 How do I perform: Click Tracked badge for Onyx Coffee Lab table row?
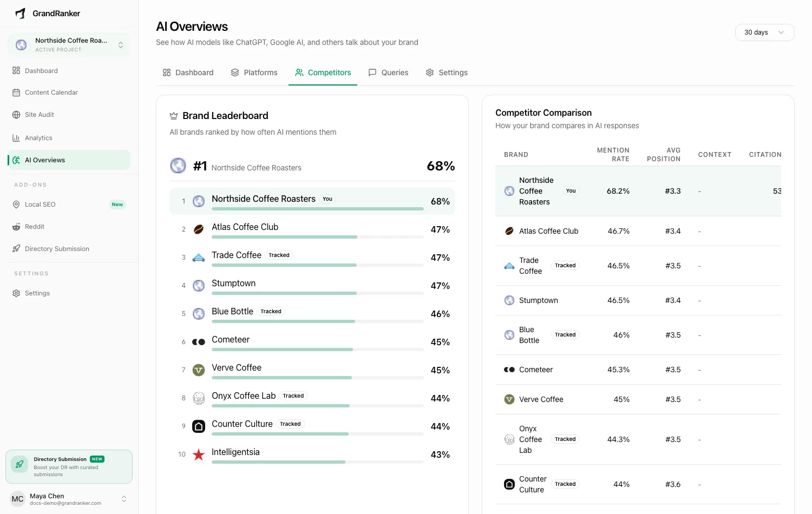point(565,439)
